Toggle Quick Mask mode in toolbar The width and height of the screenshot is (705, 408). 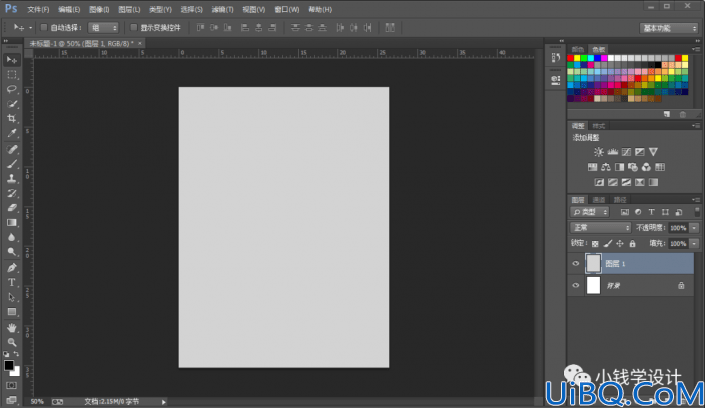(12, 386)
